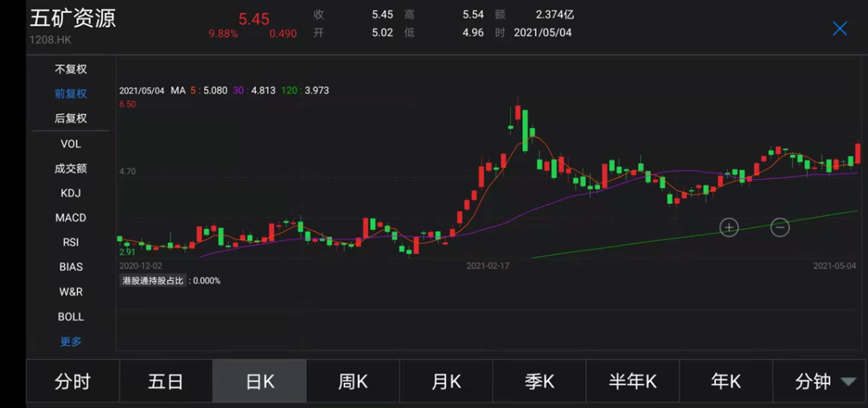The width and height of the screenshot is (868, 408).
Task: Click the 6.50 price axis label
Action: (127, 104)
